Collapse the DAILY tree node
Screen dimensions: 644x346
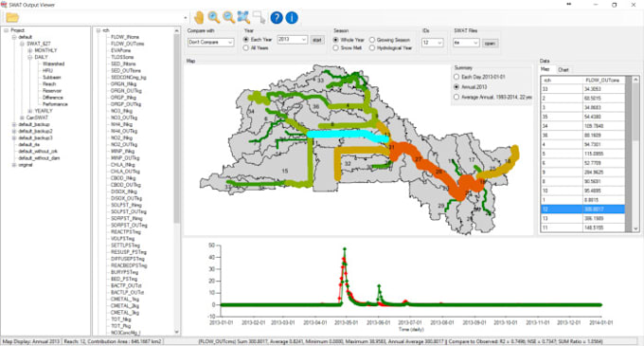tap(29, 57)
